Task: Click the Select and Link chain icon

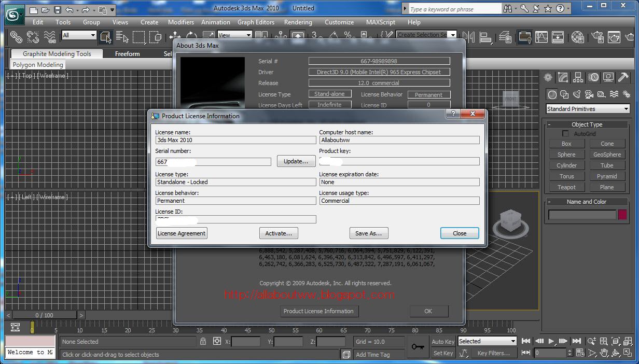Action: (16, 37)
